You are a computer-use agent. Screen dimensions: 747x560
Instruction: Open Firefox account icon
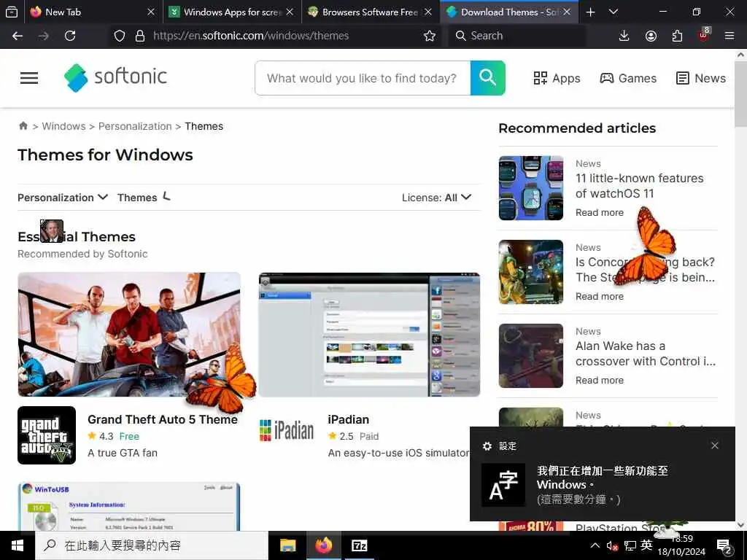(651, 36)
